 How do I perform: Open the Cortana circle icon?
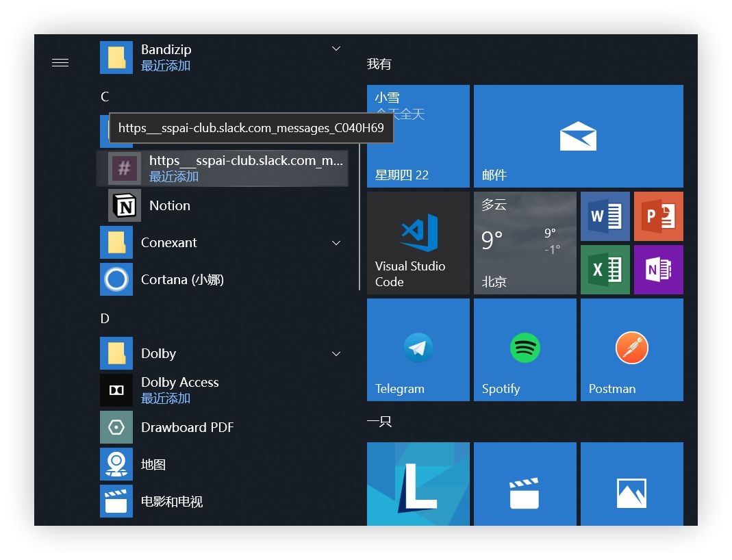116,279
